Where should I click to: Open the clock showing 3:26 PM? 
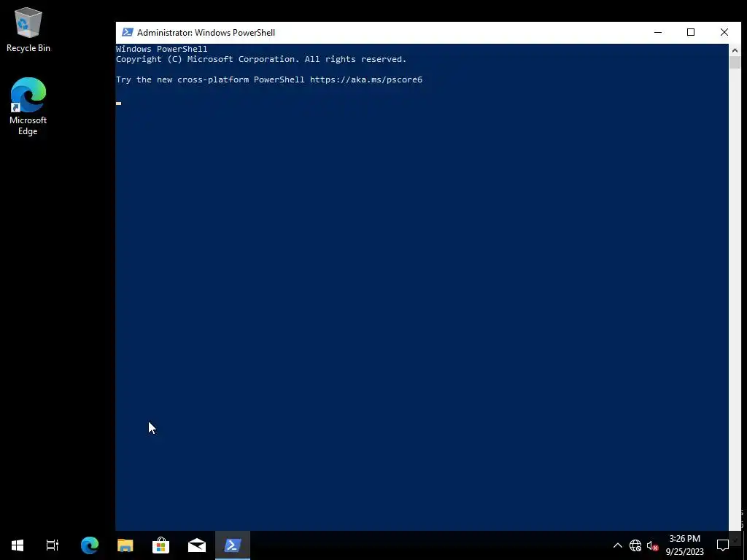point(684,545)
